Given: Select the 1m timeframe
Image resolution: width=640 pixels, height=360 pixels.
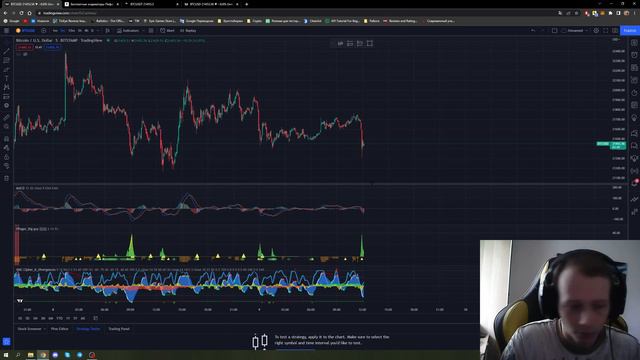Looking at the screenshot, I should pos(55,31).
